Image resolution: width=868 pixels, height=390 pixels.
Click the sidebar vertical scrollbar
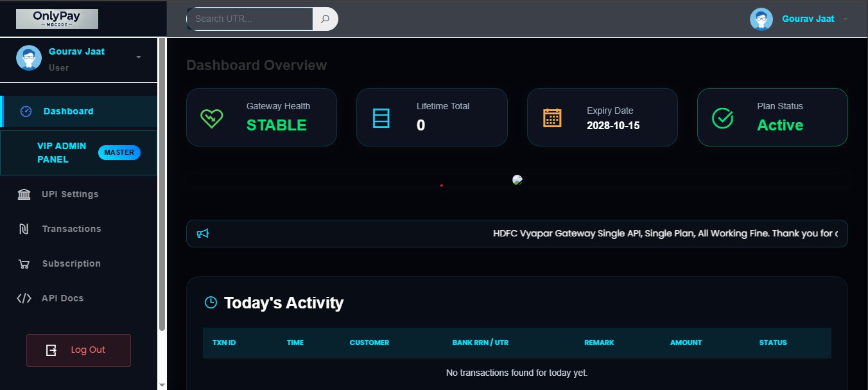[x=162, y=193]
